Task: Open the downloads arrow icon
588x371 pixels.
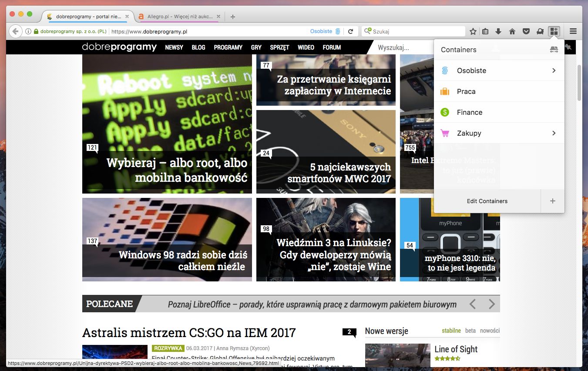Action: point(499,31)
